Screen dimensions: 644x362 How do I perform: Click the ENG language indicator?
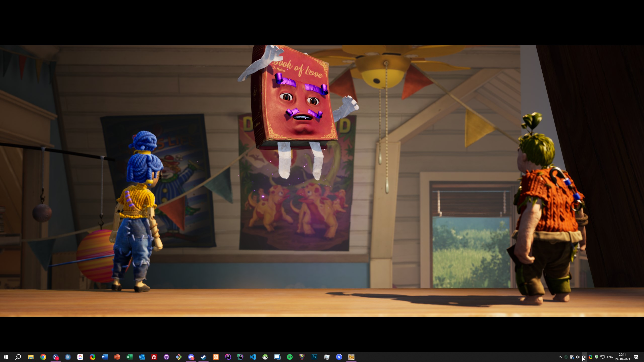click(x=610, y=357)
